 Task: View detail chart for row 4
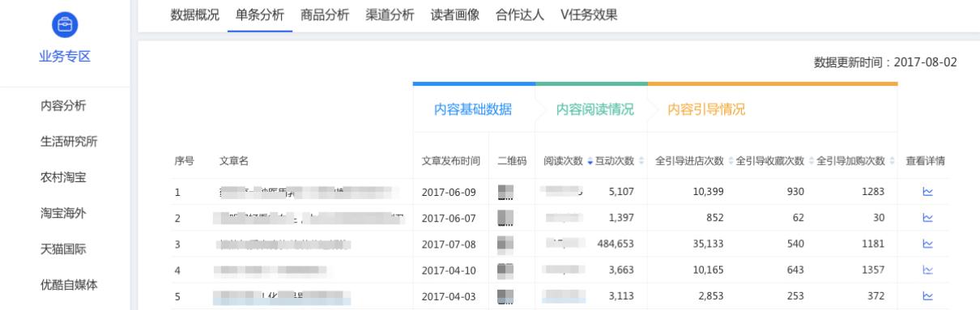tap(927, 270)
